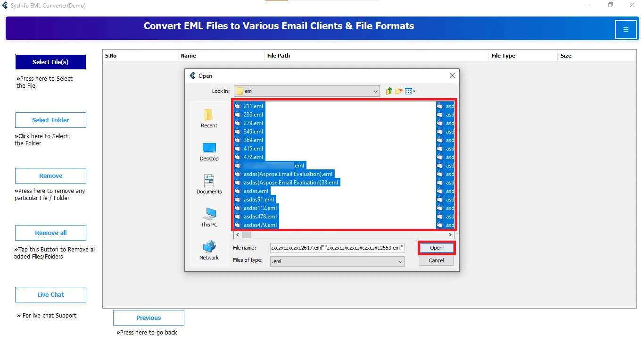Viewport: 644px width, 343px height.
Task: Click the Size column header
Action: [x=597, y=56]
